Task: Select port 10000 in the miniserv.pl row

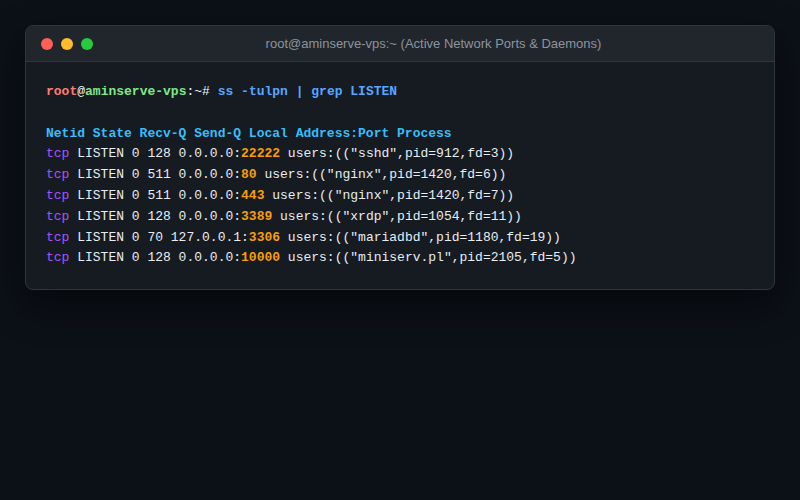Action: [260, 257]
